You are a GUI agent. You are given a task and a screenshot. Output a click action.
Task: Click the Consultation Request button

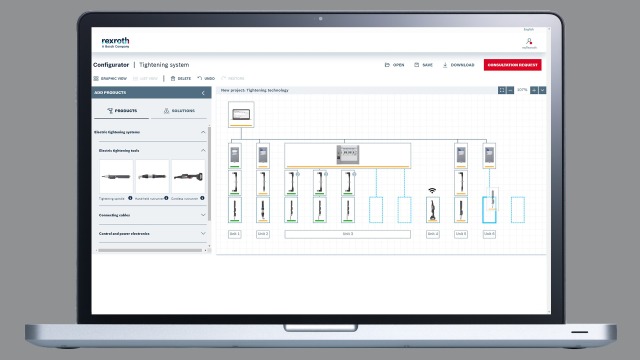click(513, 65)
